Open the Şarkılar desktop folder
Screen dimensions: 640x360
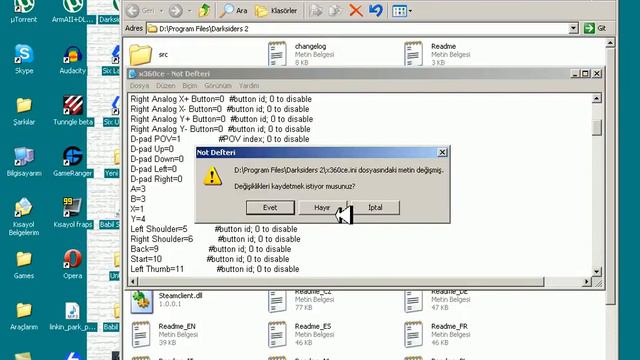click(24, 111)
